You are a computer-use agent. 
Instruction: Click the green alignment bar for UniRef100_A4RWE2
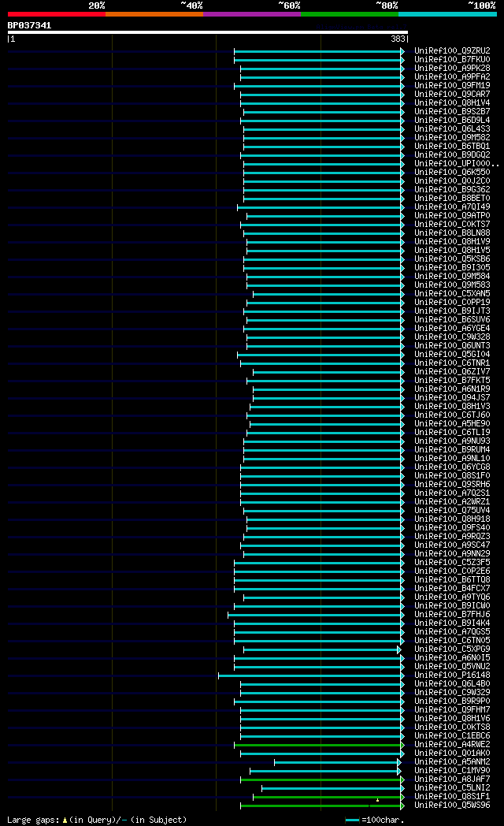(319, 746)
